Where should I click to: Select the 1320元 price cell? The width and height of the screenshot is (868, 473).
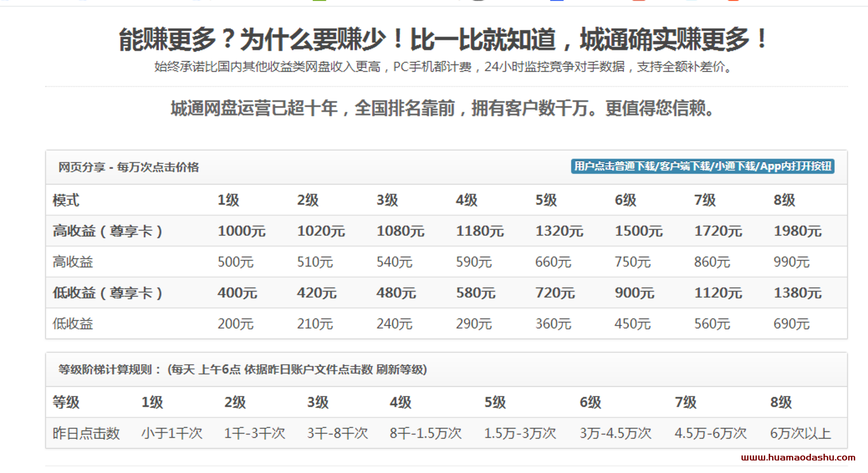click(x=559, y=231)
